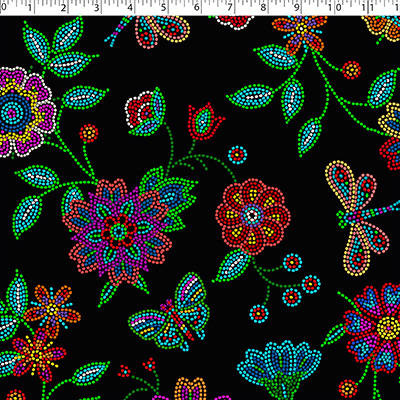Image resolution: width=400 pixels, height=400 pixels.
Task: Select the magenta flower with blue concentric center
Action: [x=25, y=112]
